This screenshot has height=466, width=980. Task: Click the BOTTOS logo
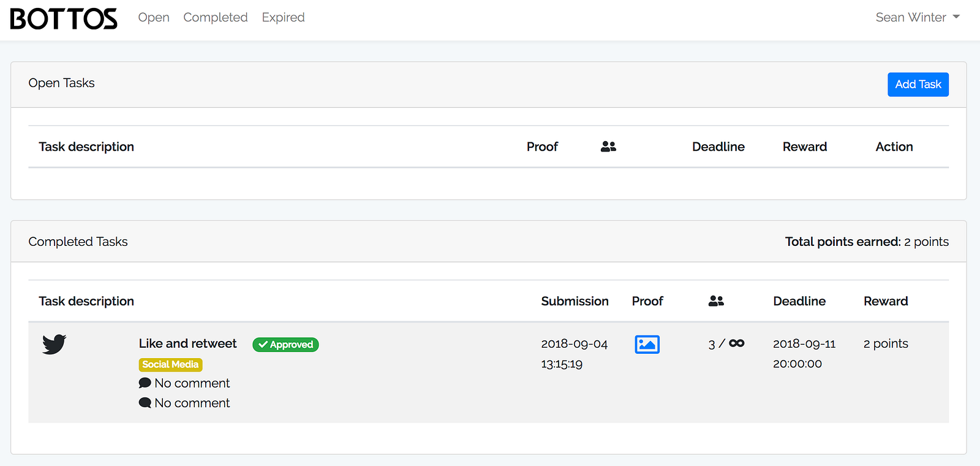pos(64,19)
